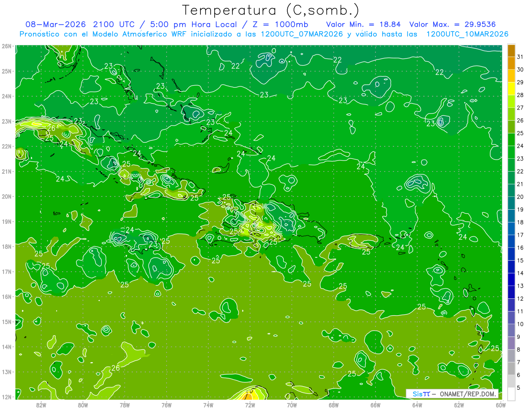Click the 17N latitude axis label
The height and width of the screenshot is (411, 532).
coord(6,272)
